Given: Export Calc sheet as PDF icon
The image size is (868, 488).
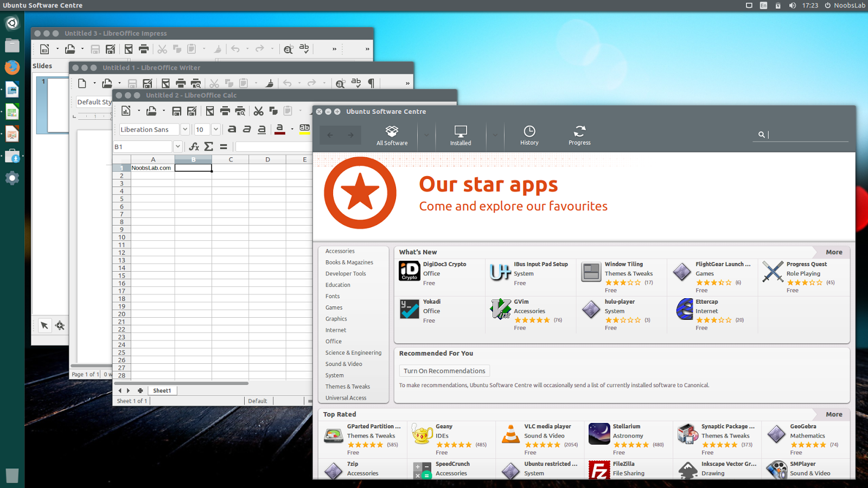Looking at the screenshot, I should (x=210, y=111).
